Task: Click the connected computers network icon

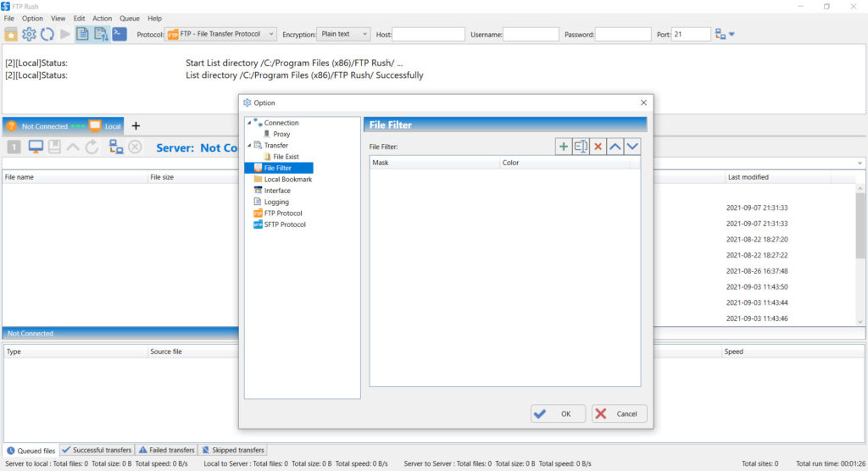Action: [115, 147]
